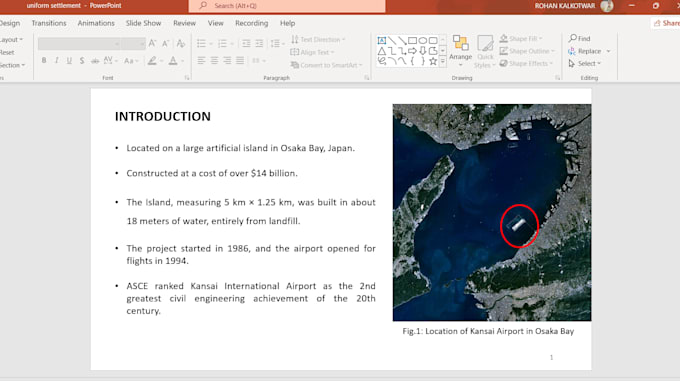
Task: Justify the paragraph text
Action: [x=240, y=61]
